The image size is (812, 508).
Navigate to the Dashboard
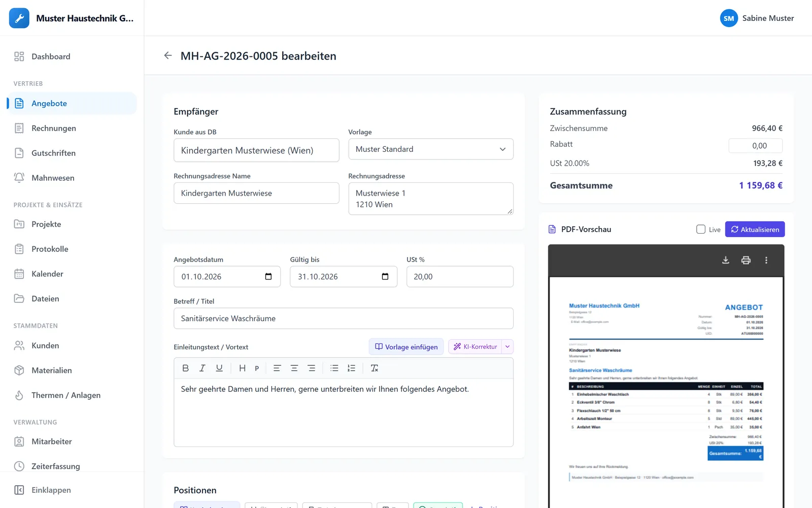(72, 56)
